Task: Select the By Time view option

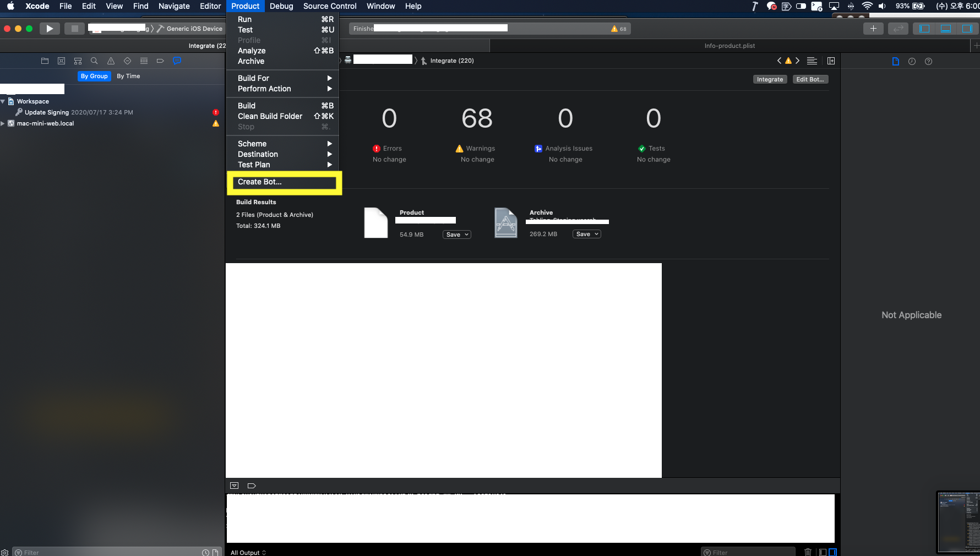Action: coord(128,76)
